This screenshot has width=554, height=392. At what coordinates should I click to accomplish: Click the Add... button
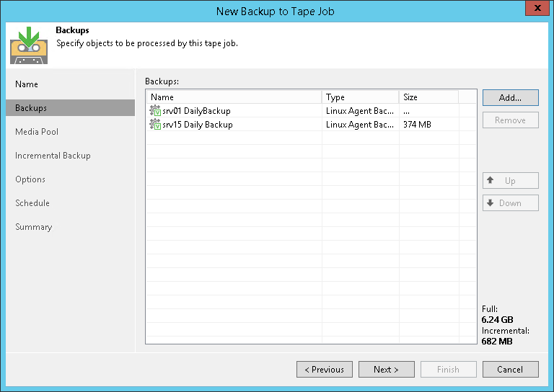coord(510,97)
